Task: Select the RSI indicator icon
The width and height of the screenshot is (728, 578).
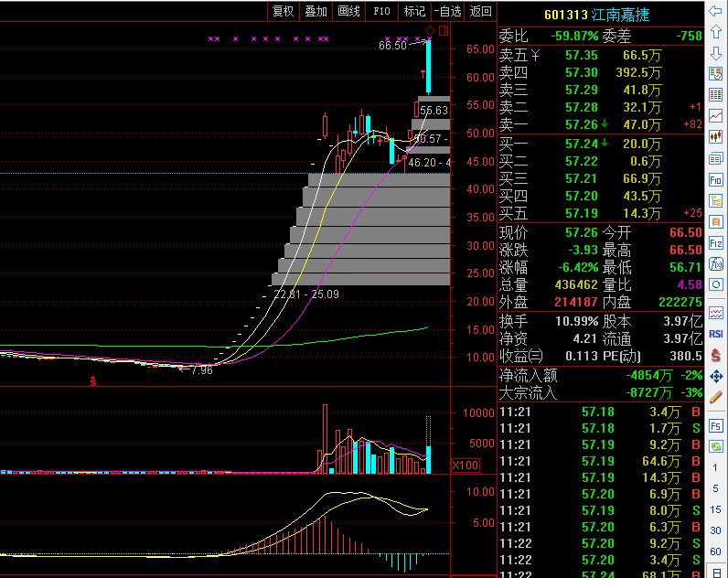Action: click(x=715, y=334)
